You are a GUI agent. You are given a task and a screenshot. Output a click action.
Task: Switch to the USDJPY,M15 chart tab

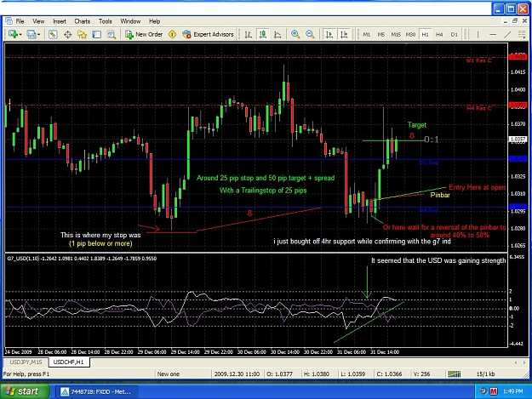[26, 362]
